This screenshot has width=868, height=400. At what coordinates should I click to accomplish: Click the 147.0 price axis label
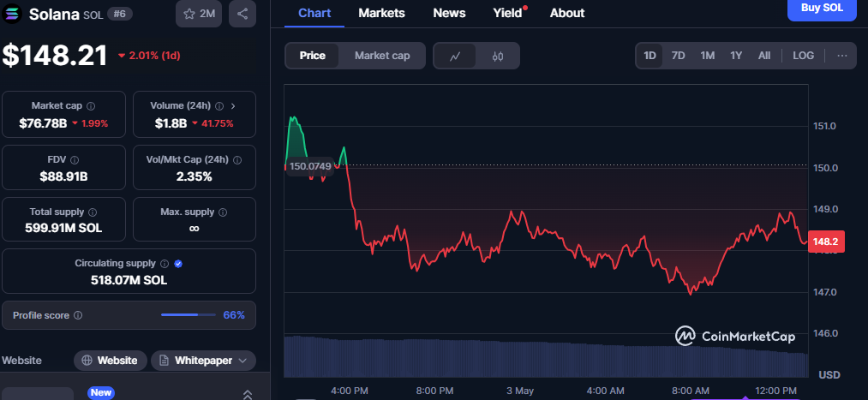tap(825, 292)
